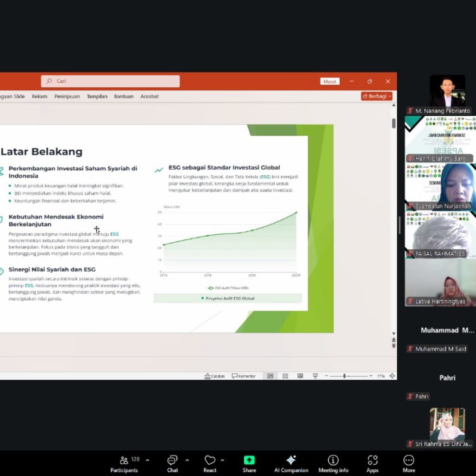
Task: Click the Cari search box
Action: 110,81
